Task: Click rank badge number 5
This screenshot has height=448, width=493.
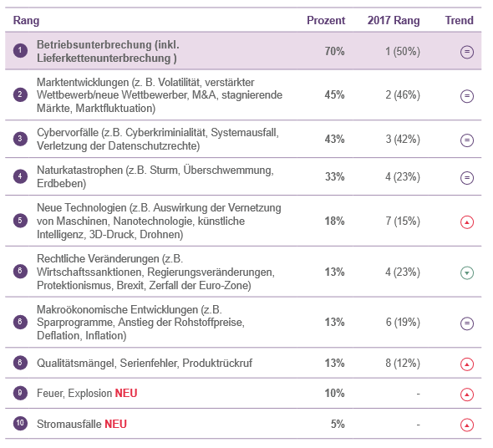Action: point(20,221)
